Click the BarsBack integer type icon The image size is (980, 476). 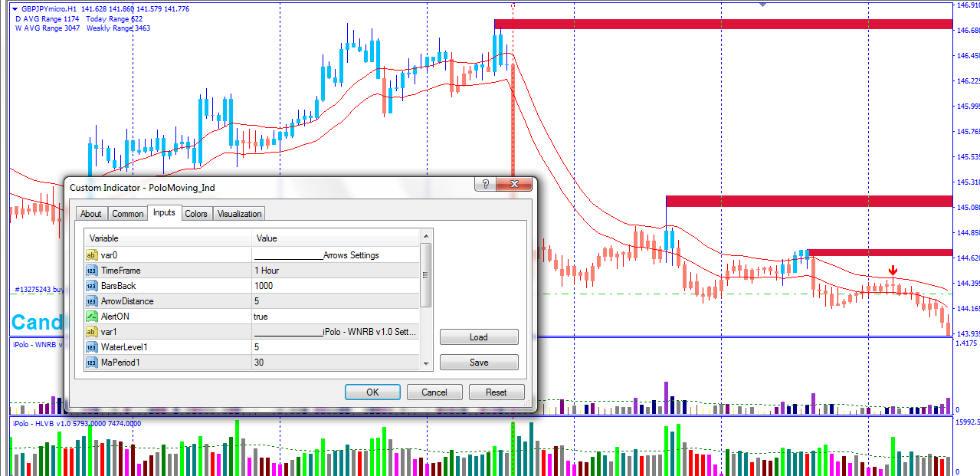coord(91,286)
